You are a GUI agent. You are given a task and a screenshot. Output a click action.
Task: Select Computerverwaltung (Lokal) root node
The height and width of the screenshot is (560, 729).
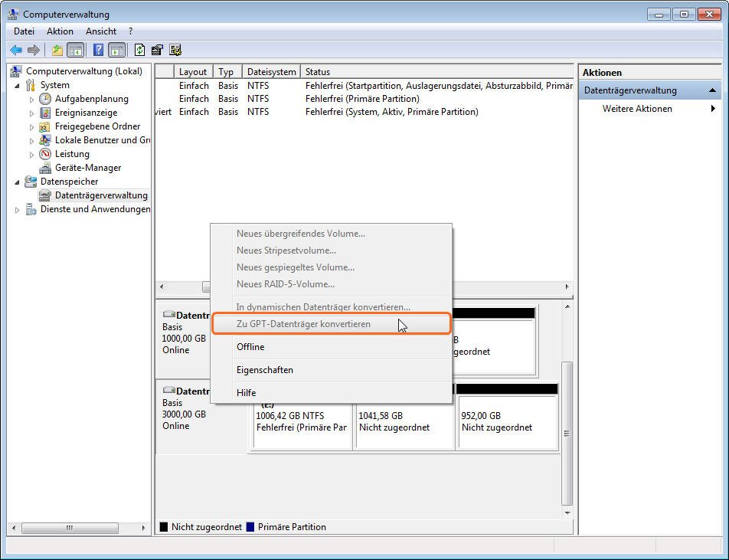[84, 71]
